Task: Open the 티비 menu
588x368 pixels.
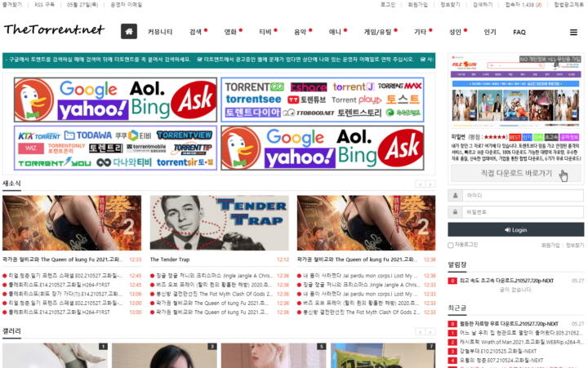Action: 265,32
